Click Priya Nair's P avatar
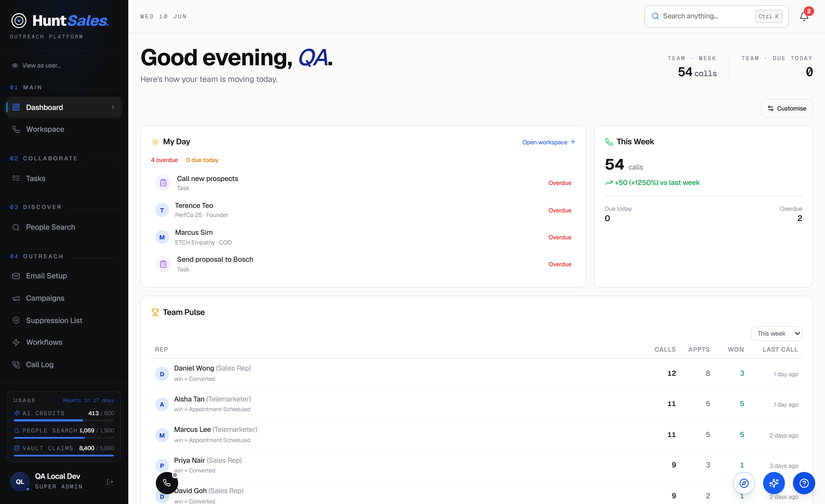825x504 pixels. pyautogui.click(x=162, y=465)
